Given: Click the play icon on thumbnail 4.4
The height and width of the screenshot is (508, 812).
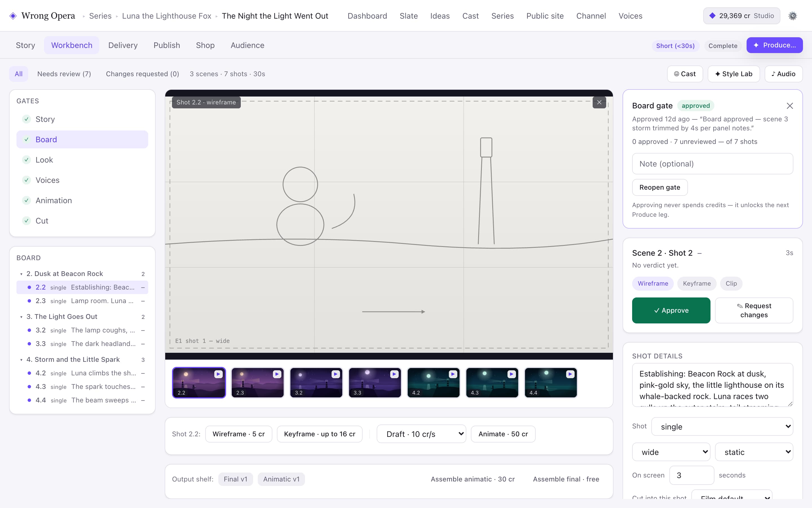Looking at the screenshot, I should coord(570,374).
